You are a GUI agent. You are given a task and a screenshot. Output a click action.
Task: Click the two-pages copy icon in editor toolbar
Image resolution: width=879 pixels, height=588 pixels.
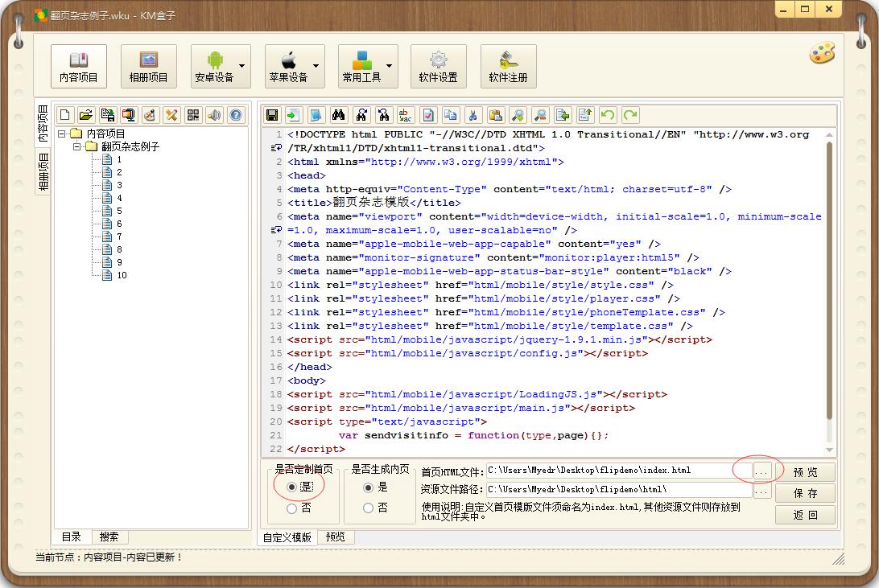click(x=450, y=115)
